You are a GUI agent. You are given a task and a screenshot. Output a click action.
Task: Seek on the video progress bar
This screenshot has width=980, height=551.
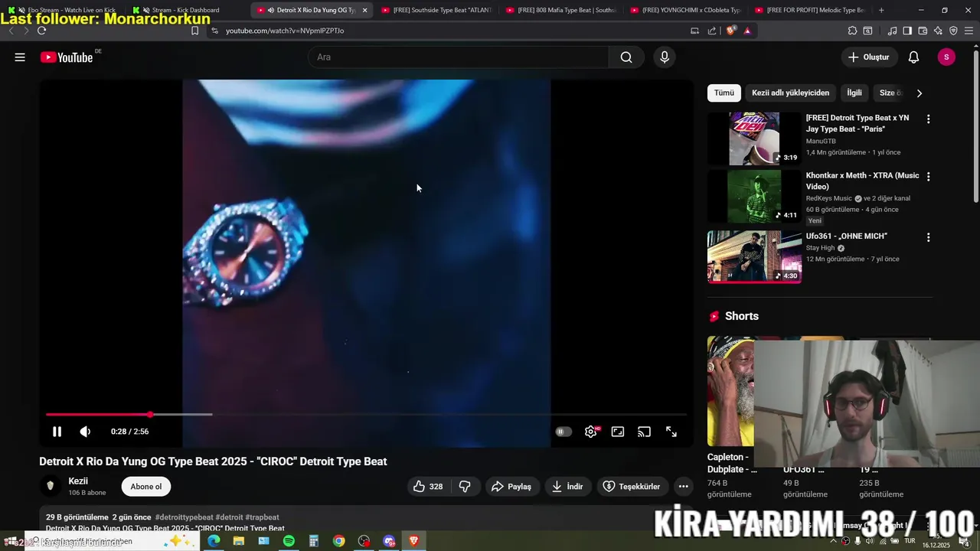tap(366, 414)
